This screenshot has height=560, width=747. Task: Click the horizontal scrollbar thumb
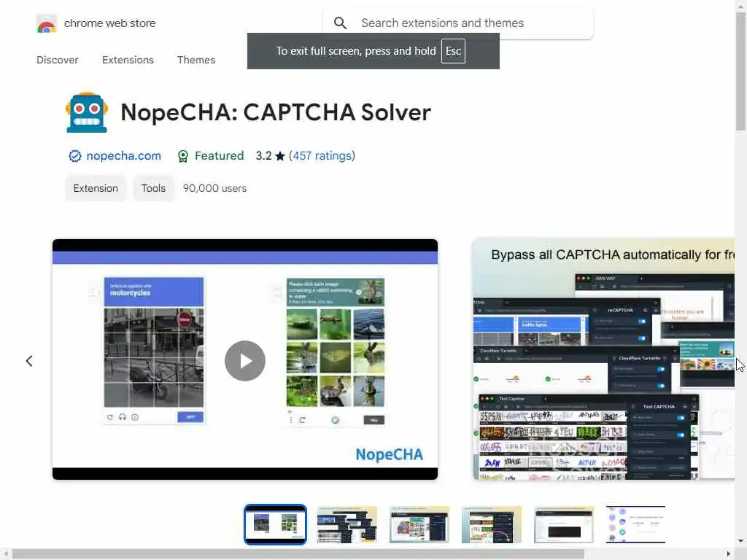tap(298, 554)
